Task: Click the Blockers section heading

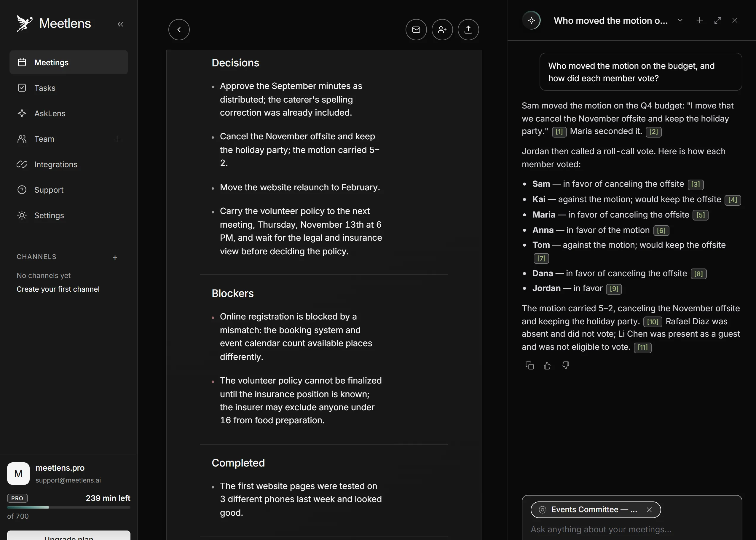Action: [232, 293]
